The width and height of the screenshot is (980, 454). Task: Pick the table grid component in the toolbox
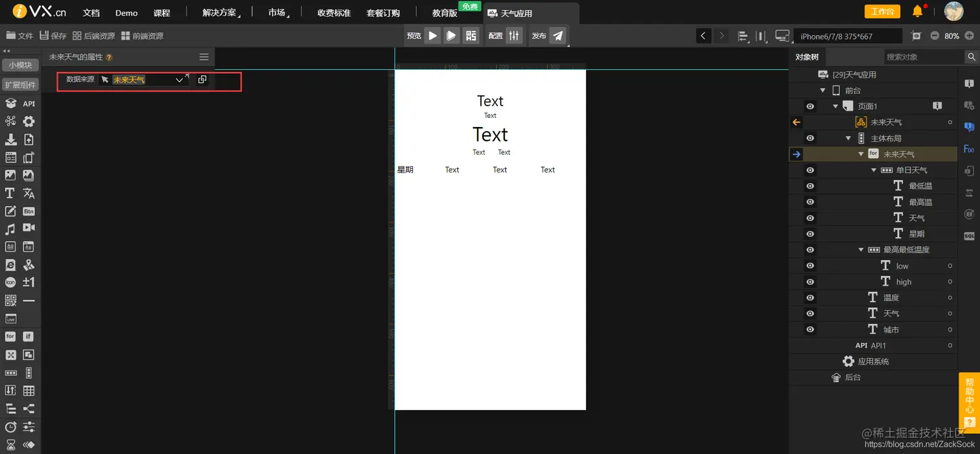pyautogui.click(x=29, y=391)
